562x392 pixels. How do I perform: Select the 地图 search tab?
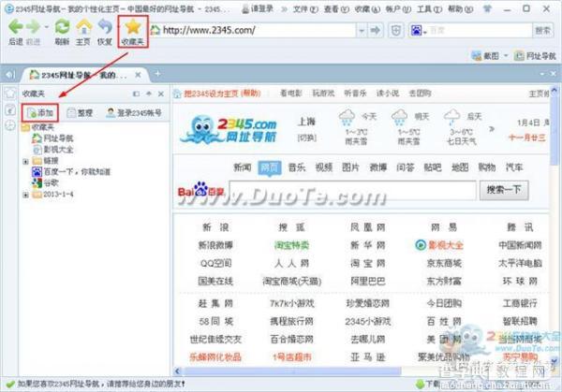click(x=460, y=167)
